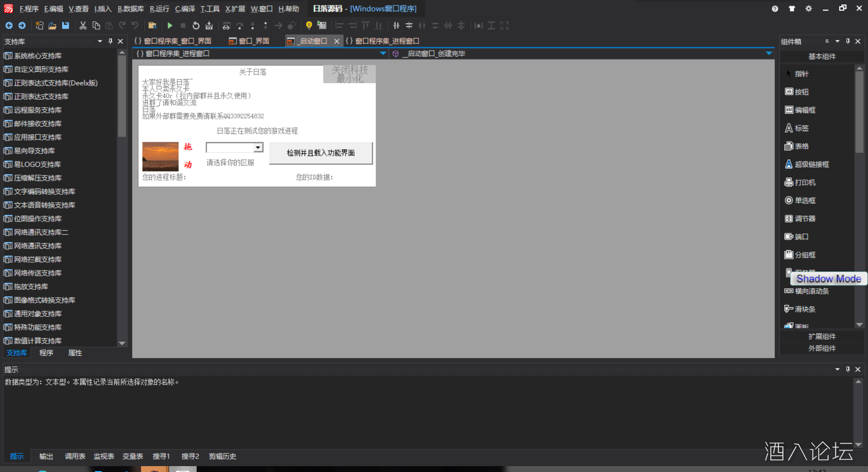Select the 分组框 group box component
This screenshot has height=472, width=868.
coord(800,255)
